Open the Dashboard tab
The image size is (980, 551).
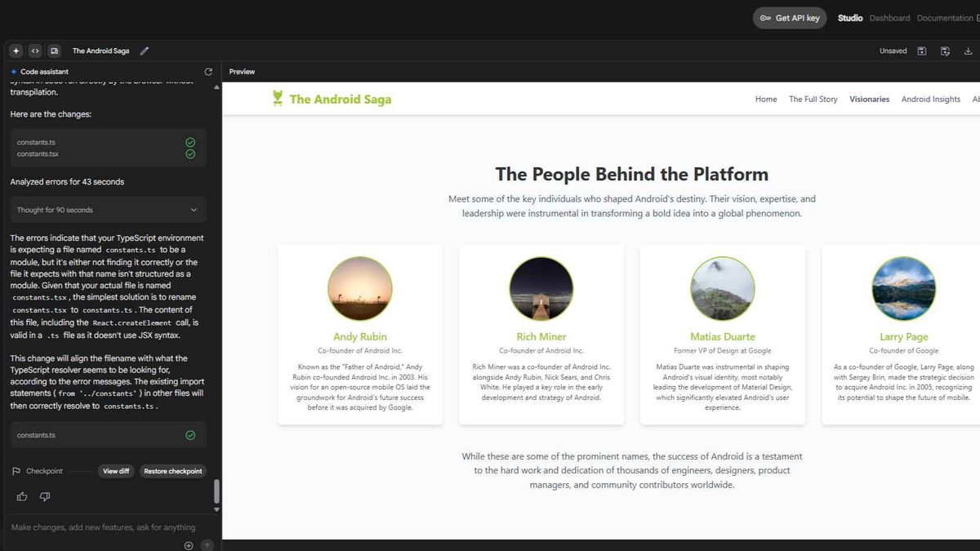point(889,18)
